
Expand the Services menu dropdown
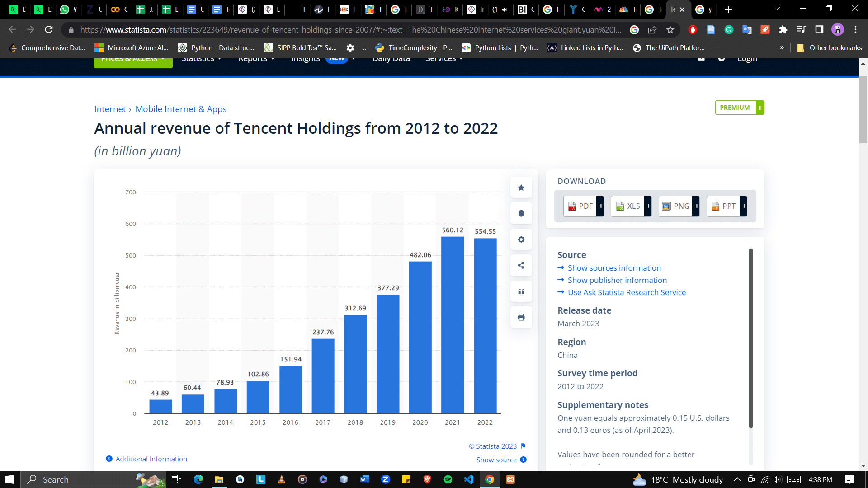click(x=444, y=59)
